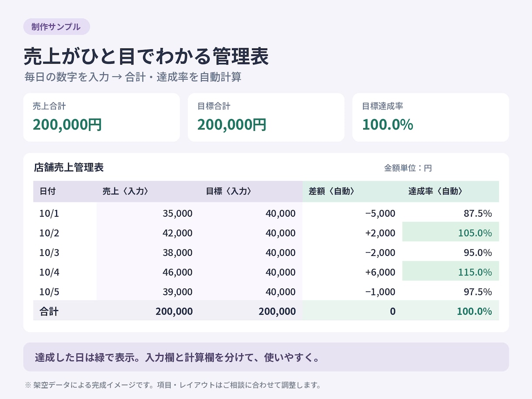The width and height of the screenshot is (532, 399).
Task: Select the 売上がひと目でわかる管理表 heading
Action: [x=146, y=57]
